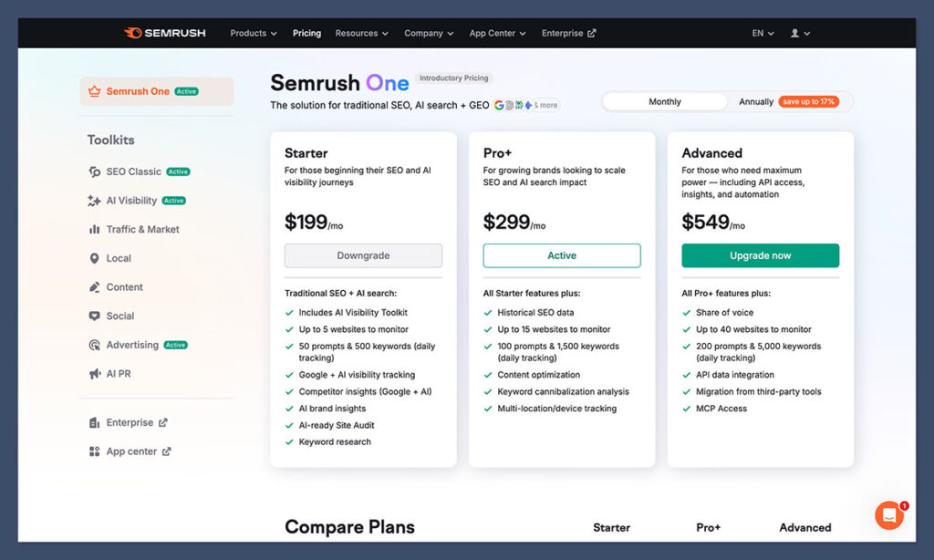Click Downgrade under the Starter plan
The image size is (934, 560).
tap(363, 255)
